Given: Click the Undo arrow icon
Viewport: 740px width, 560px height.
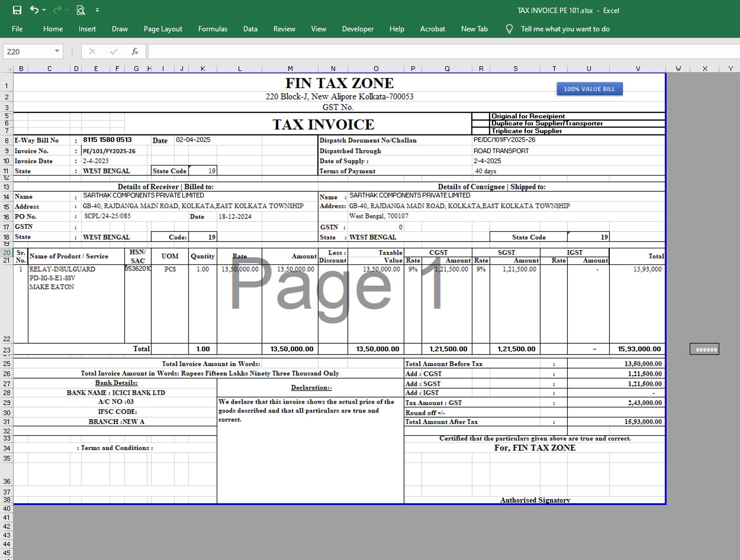Looking at the screenshot, I should click(x=34, y=10).
